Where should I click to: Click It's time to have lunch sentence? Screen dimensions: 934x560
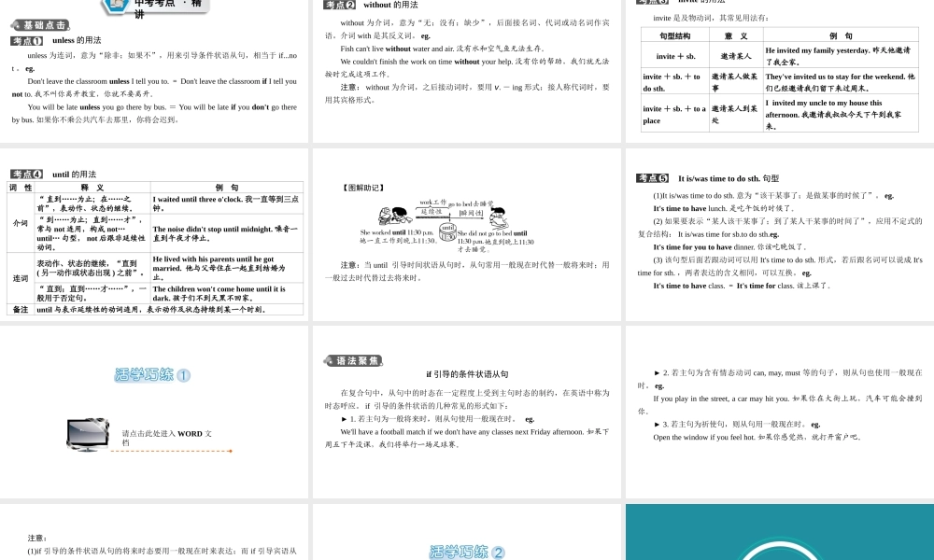(x=724, y=208)
